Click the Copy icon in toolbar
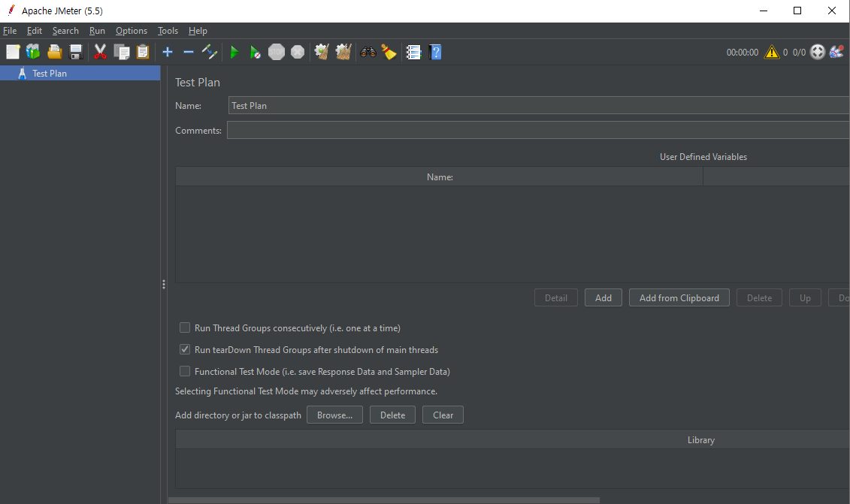This screenshot has height=504, width=850. click(122, 52)
